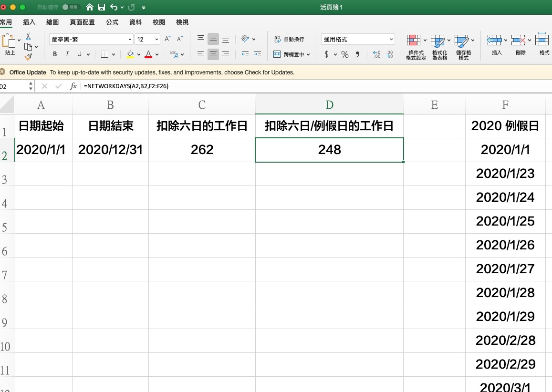Click the Increase Font Size icon
The width and height of the screenshot is (552, 392).
pos(167,39)
